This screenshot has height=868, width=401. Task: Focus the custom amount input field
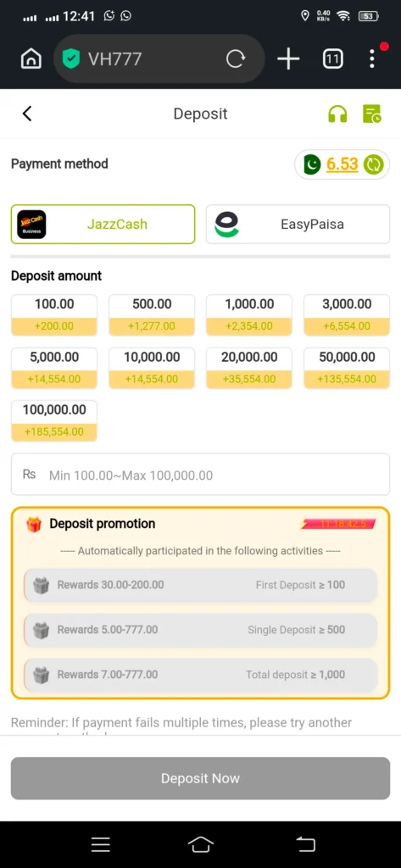coord(200,475)
